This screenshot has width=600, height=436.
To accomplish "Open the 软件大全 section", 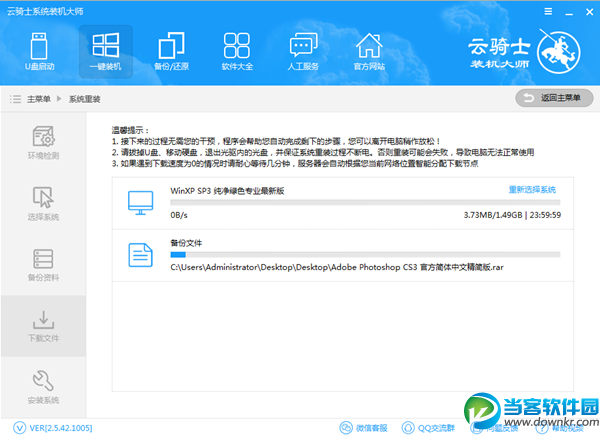I will point(237,52).
